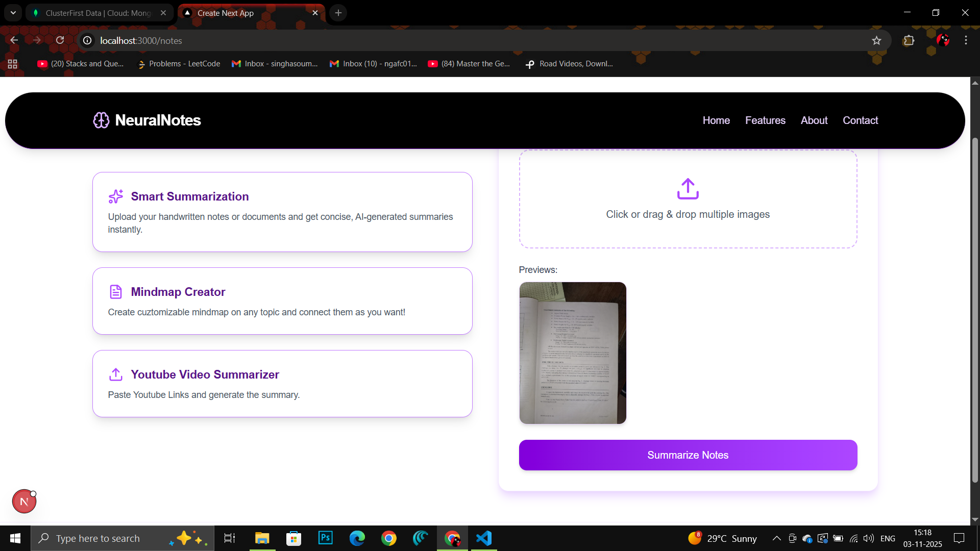The width and height of the screenshot is (980, 551).
Task: Open Visual Studio Code from taskbar
Action: pyautogui.click(x=483, y=538)
